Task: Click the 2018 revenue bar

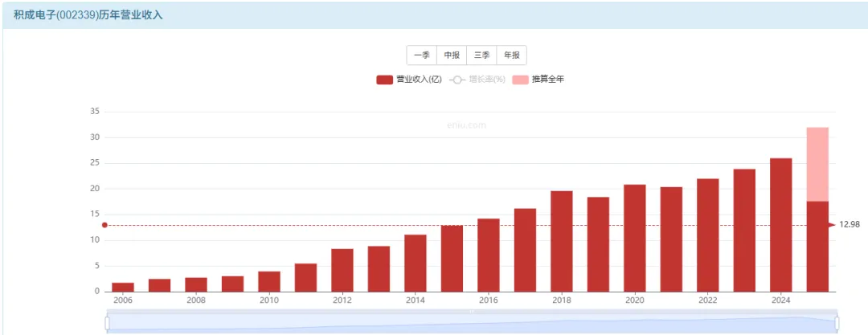Action: (x=561, y=242)
